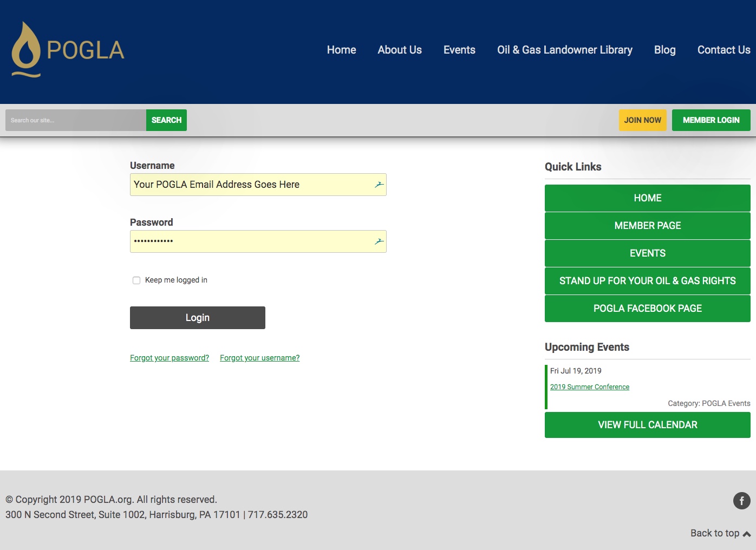The height and width of the screenshot is (550, 756).
Task: Click the Back to top arrow
Action: [747, 534]
